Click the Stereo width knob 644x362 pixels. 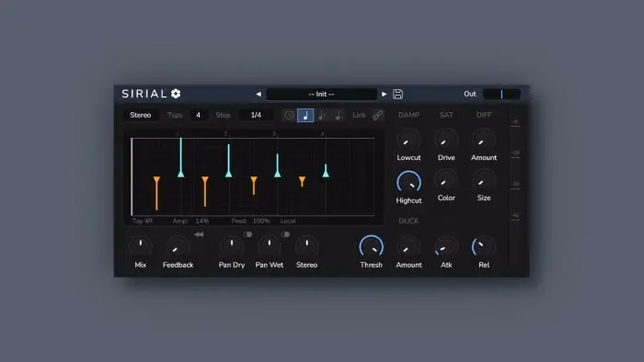click(306, 247)
